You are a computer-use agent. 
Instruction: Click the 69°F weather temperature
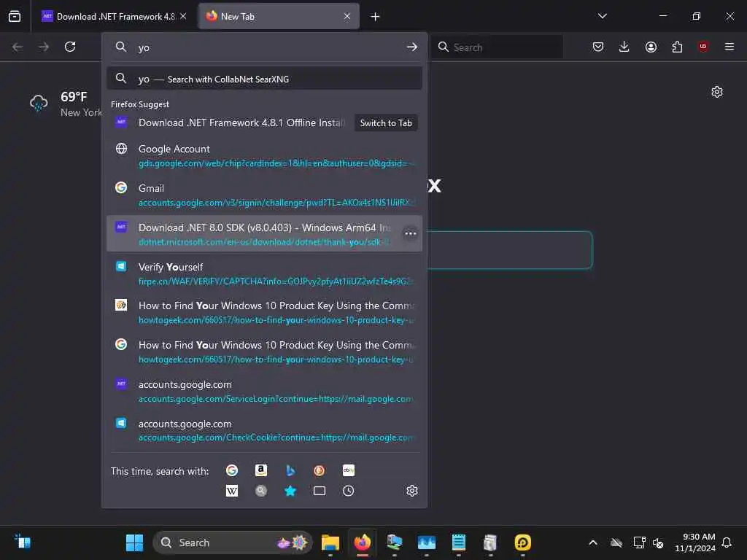(x=74, y=97)
